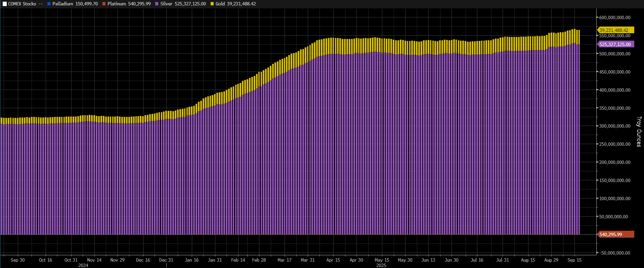Click the Mar 17 date label
Screen dimensions: 644x268
coord(285,260)
